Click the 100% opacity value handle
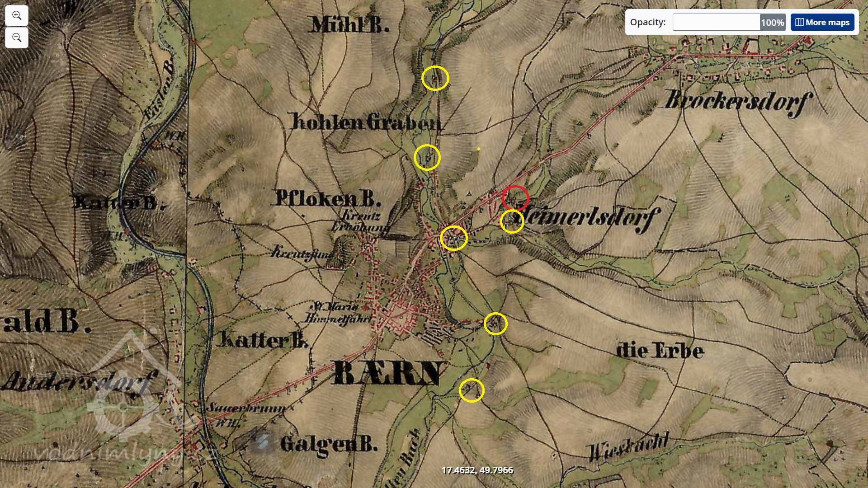The image size is (868, 488). [772, 22]
